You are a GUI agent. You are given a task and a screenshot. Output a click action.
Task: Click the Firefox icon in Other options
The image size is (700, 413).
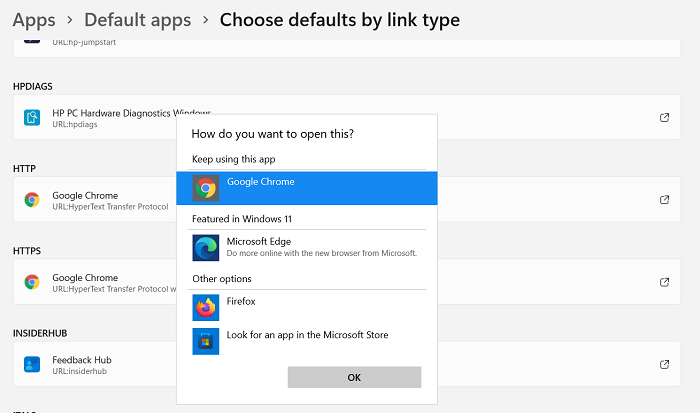click(206, 307)
